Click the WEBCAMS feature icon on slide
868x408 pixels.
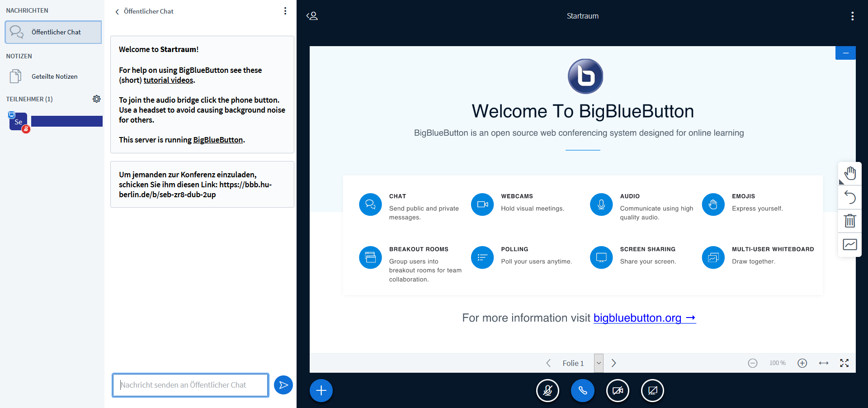[482, 204]
